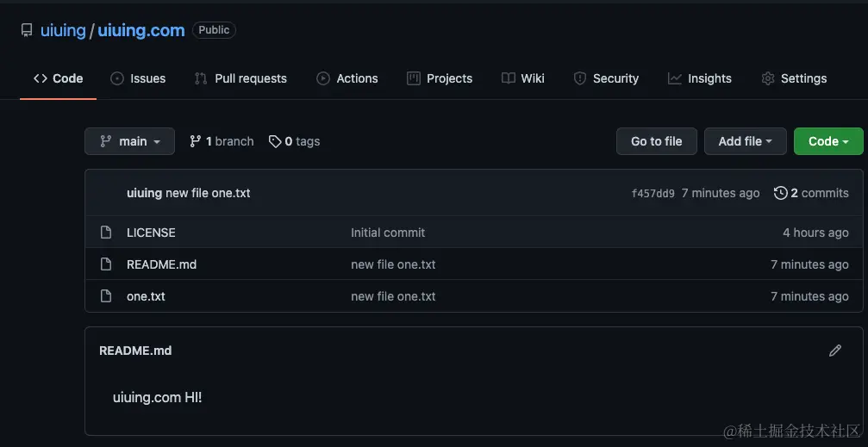The image size is (868, 447).
Task: Open the uiuing owner profile link
Action: (63, 30)
